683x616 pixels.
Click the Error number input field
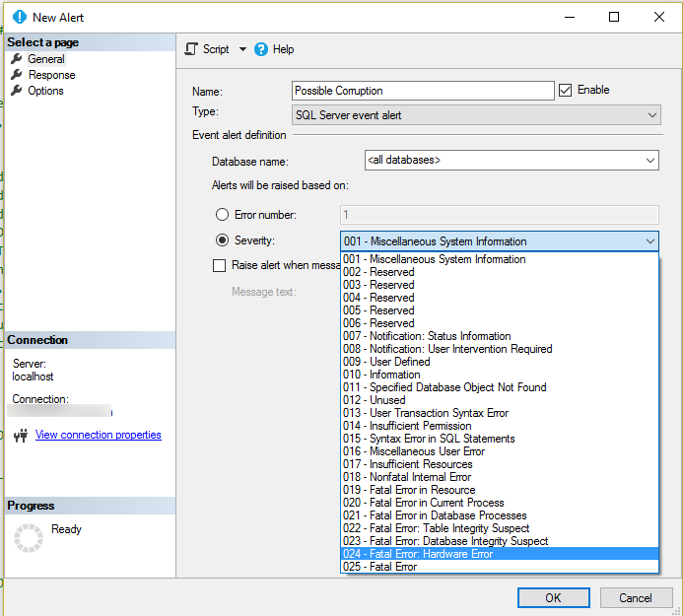[499, 215]
